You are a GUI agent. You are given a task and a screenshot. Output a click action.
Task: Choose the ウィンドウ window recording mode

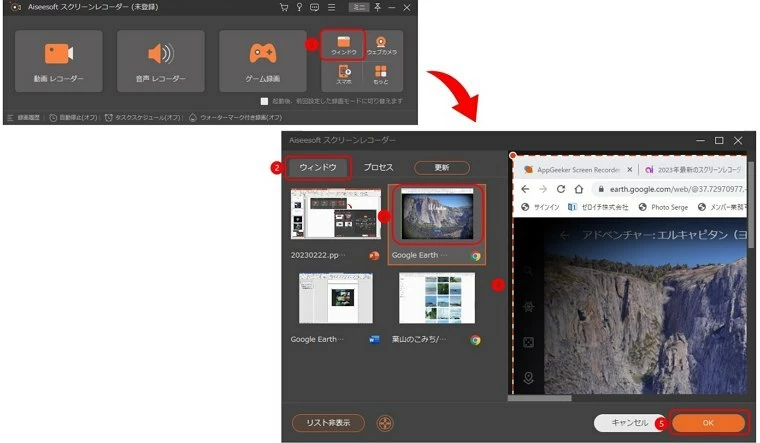click(x=342, y=45)
